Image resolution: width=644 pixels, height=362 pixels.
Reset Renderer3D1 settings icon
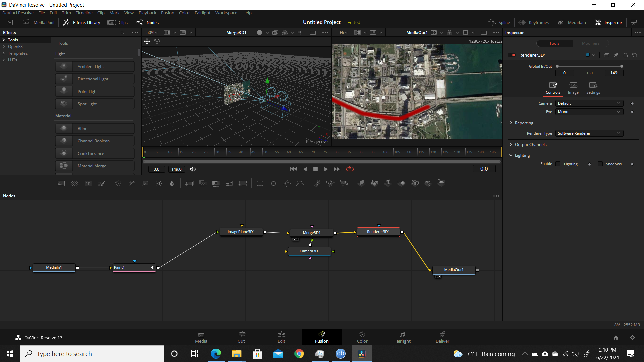(635, 55)
